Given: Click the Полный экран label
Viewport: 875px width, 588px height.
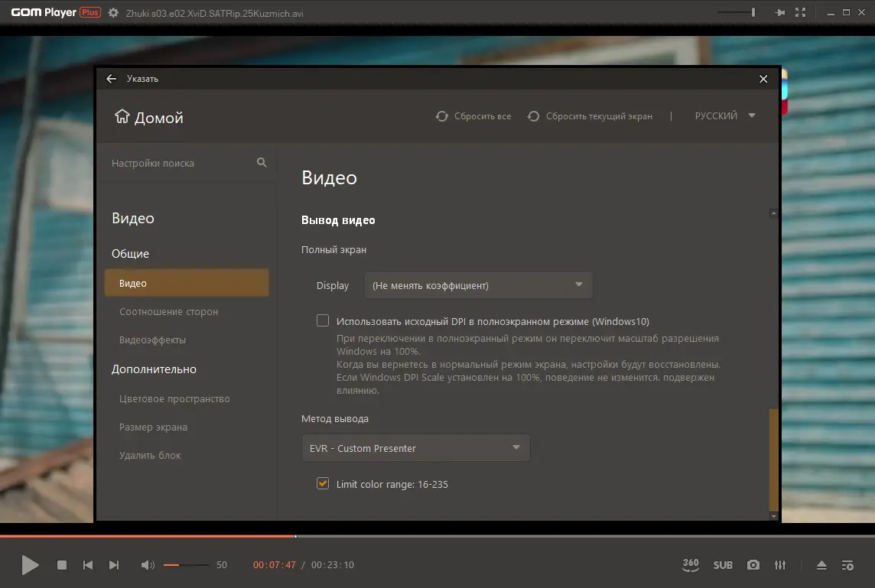Looking at the screenshot, I should point(333,250).
